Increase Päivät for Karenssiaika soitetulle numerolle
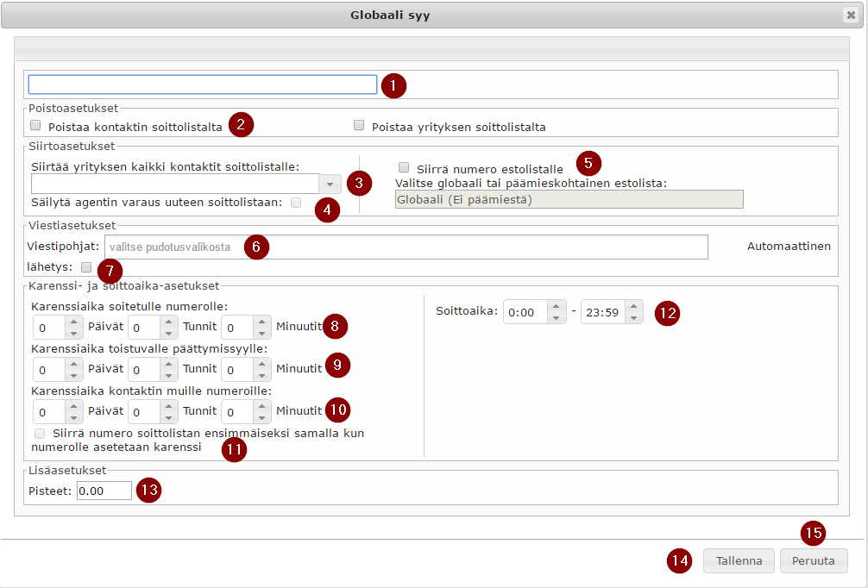Image resolution: width=868 pixels, height=588 pixels. 73,322
